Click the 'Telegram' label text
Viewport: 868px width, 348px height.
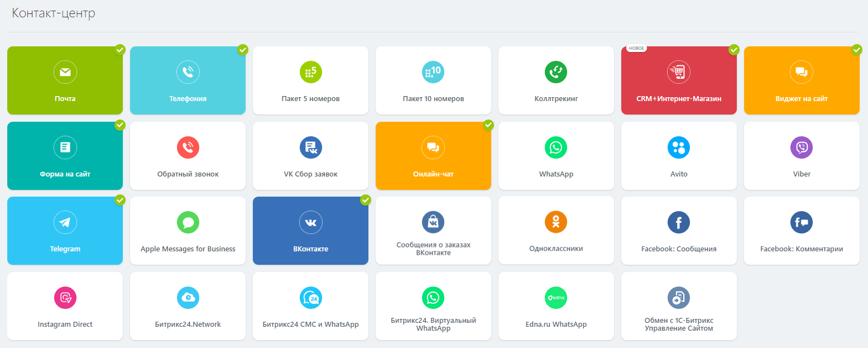[65, 249]
